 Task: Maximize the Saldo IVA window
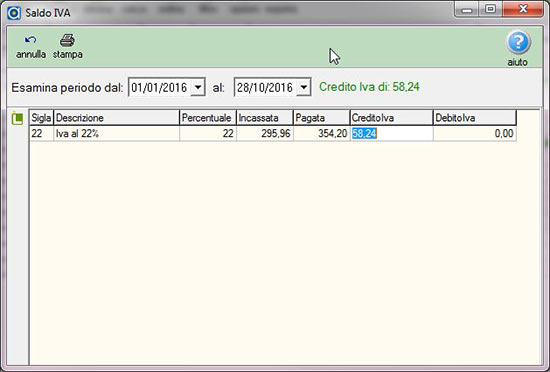490,9
